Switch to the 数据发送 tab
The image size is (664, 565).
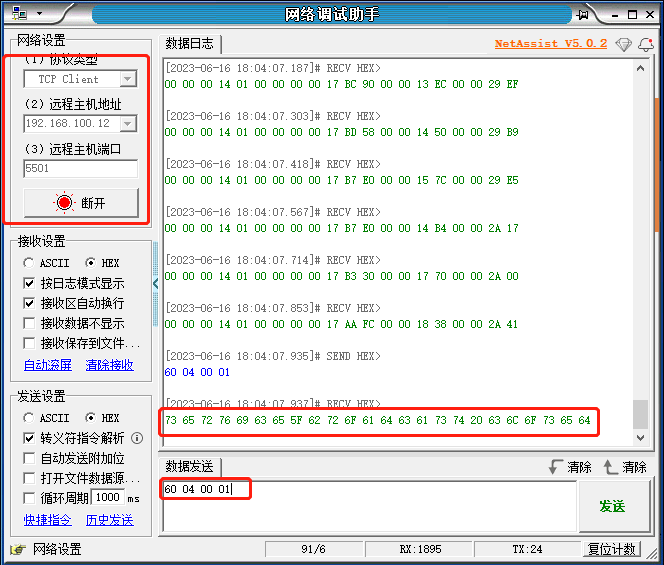(189, 466)
